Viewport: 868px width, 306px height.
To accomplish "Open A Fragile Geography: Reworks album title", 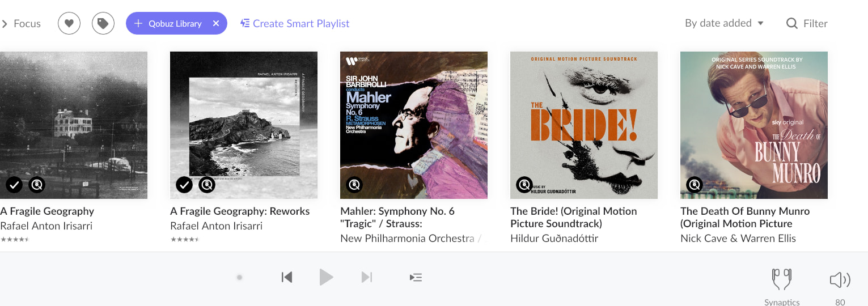I will pos(240,211).
